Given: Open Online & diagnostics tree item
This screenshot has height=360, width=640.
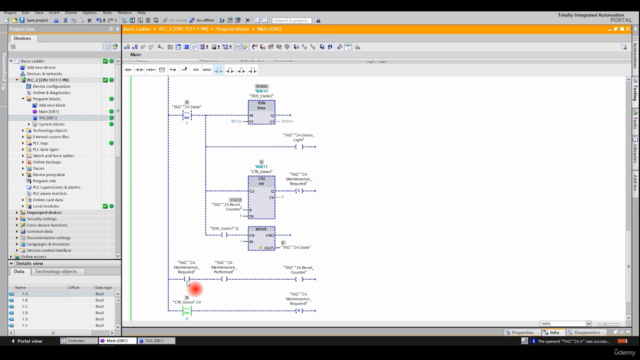Looking at the screenshot, I should (x=51, y=93).
